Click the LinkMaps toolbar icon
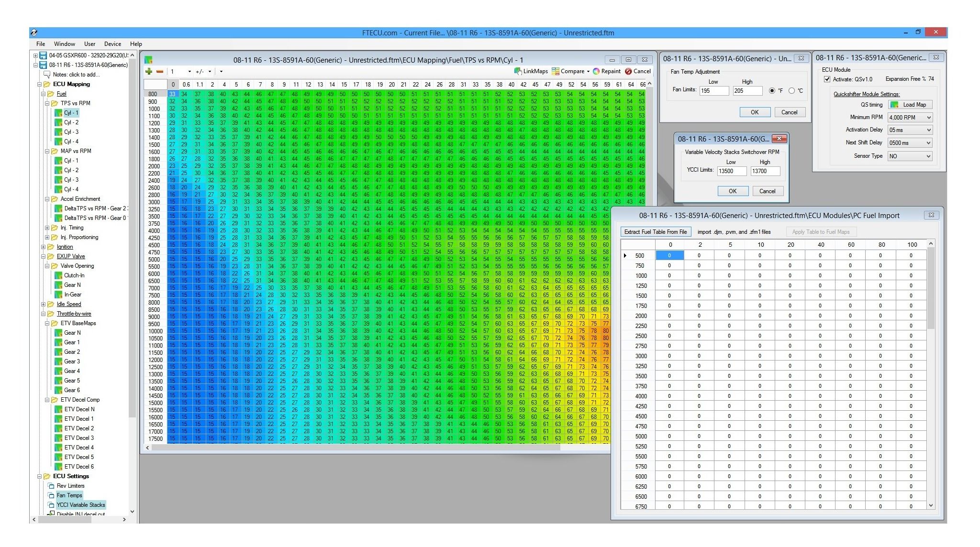Image resolution: width=980 pixels, height=547 pixels. pos(518,71)
